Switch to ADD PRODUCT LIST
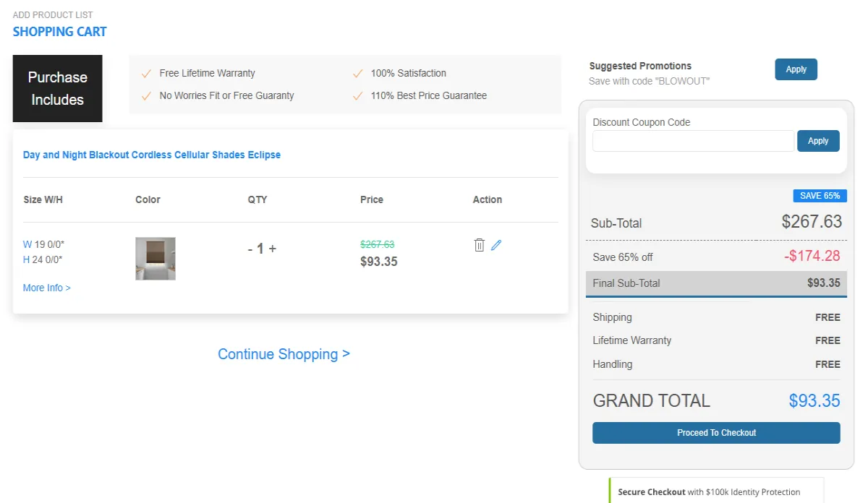Screen dimensions: 868x503 pos(53,14)
